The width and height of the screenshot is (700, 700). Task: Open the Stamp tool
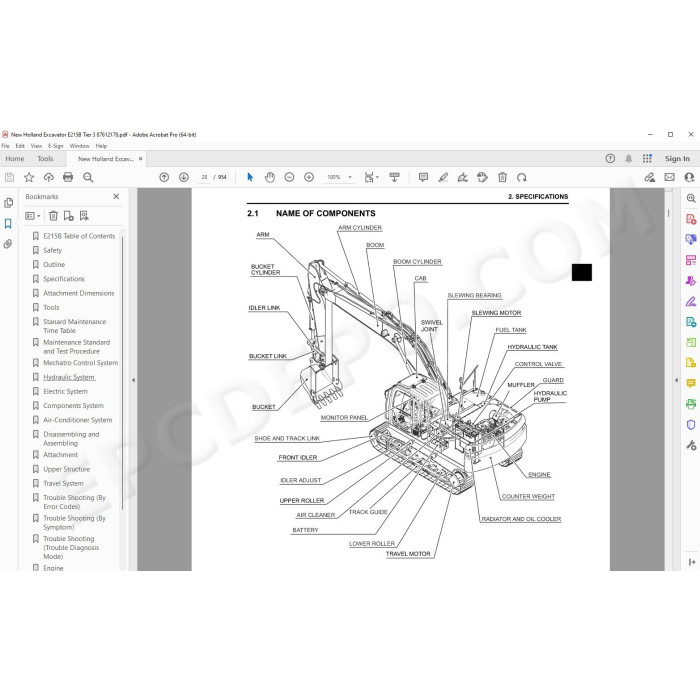(x=482, y=177)
